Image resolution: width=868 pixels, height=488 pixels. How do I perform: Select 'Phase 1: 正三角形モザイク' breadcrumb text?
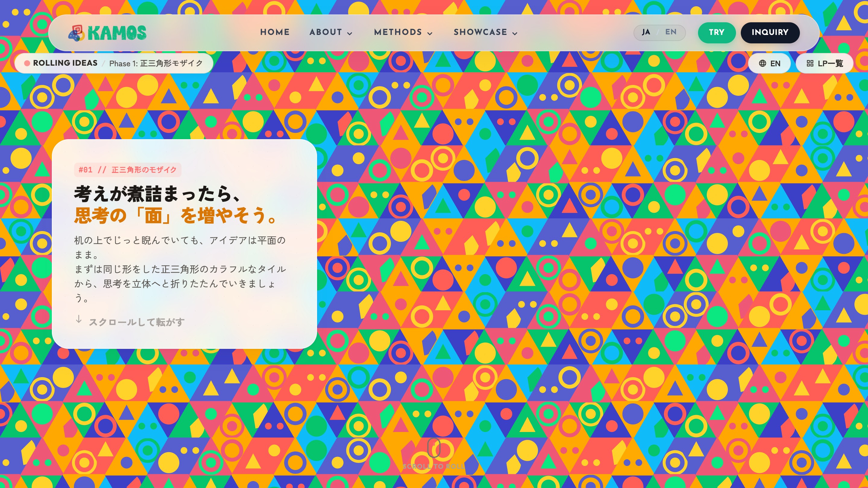(x=156, y=63)
